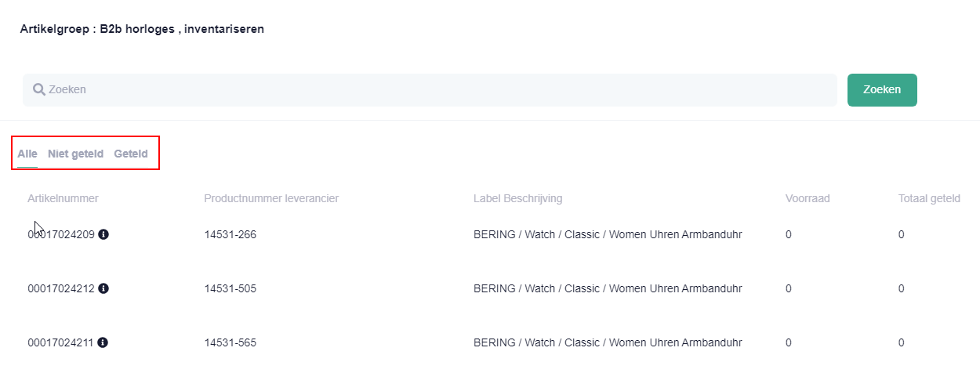Click supplier product number 14531-266
The height and width of the screenshot is (373, 980).
click(x=230, y=234)
